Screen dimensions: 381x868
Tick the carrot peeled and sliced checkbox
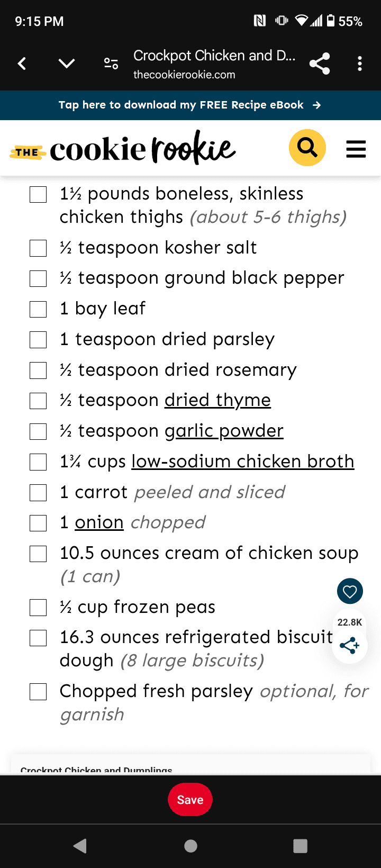pos(38,493)
